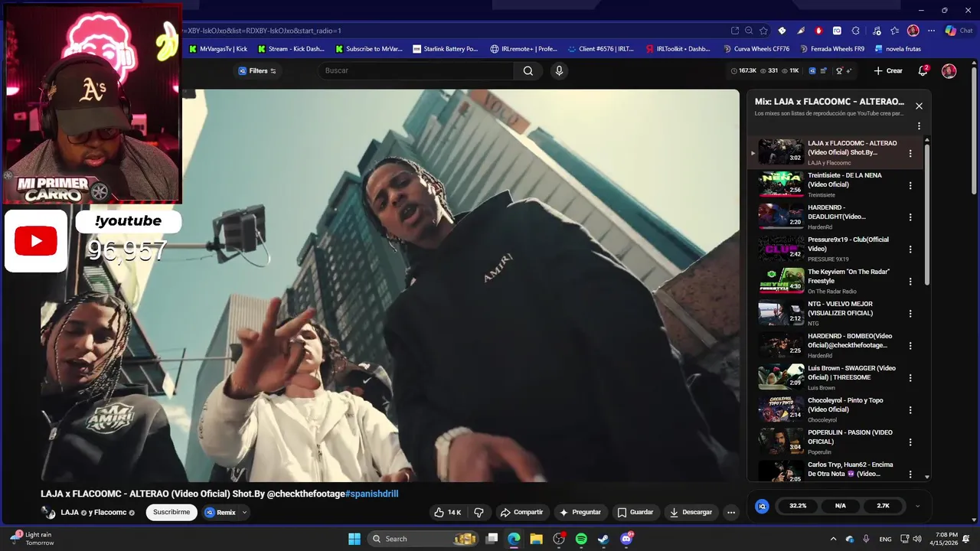
Task: Open the Mix playlist options menu
Action: pos(919,126)
